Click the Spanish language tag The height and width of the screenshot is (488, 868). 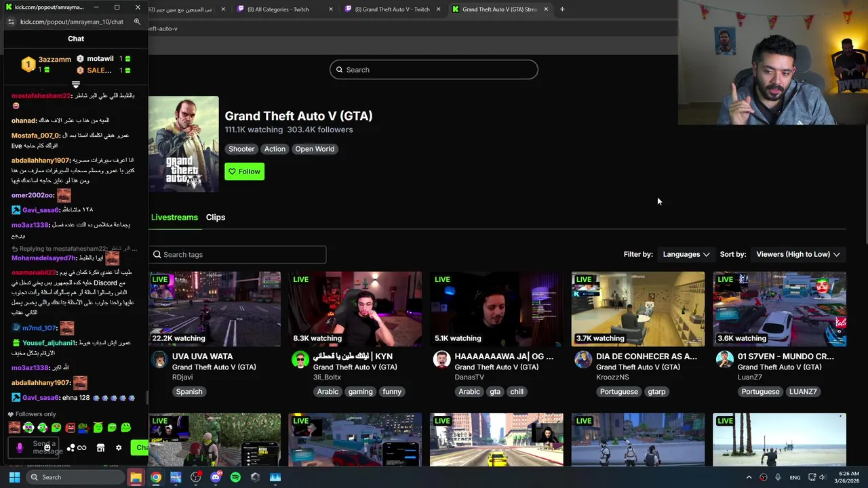[189, 392]
